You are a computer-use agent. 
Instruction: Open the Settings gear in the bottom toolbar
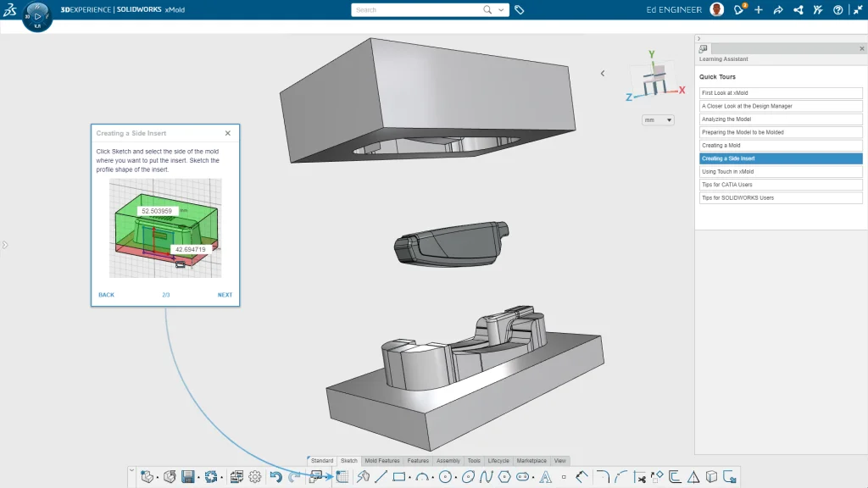pyautogui.click(x=255, y=476)
